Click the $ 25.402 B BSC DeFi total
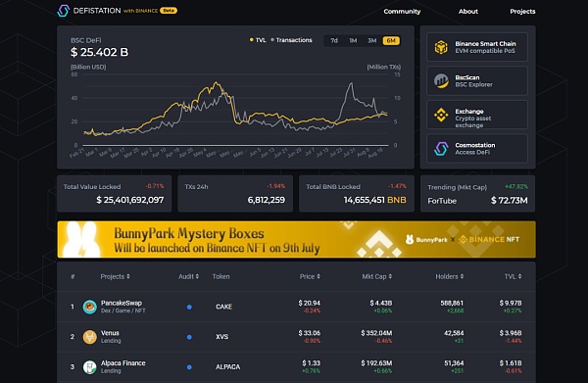This screenshot has height=383, width=588. [99, 52]
